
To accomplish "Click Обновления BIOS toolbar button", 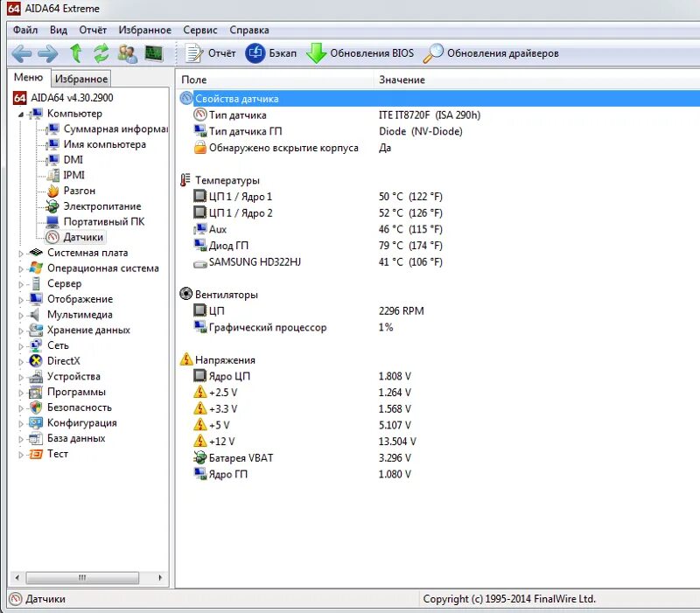I will click(x=360, y=53).
